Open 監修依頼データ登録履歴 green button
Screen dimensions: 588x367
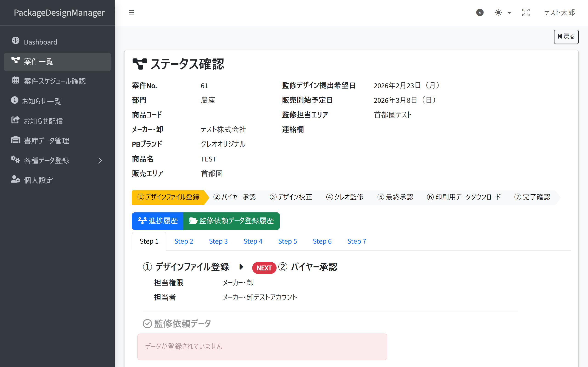pos(231,221)
